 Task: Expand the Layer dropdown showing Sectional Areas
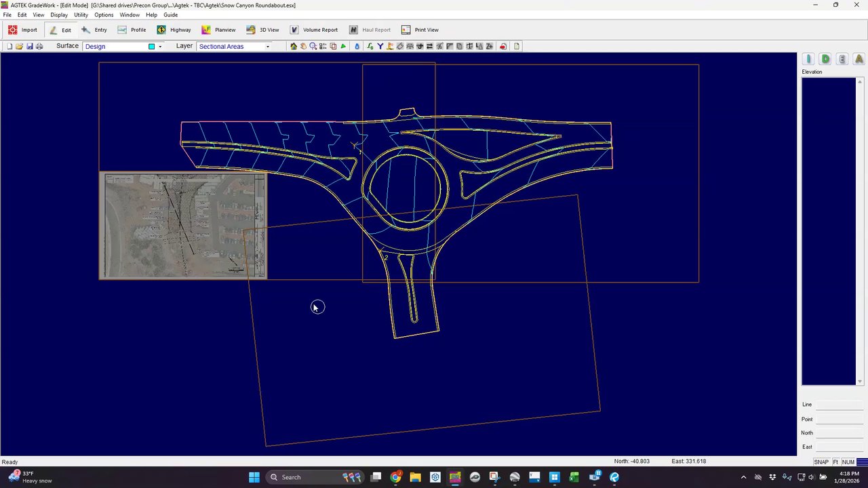(267, 46)
